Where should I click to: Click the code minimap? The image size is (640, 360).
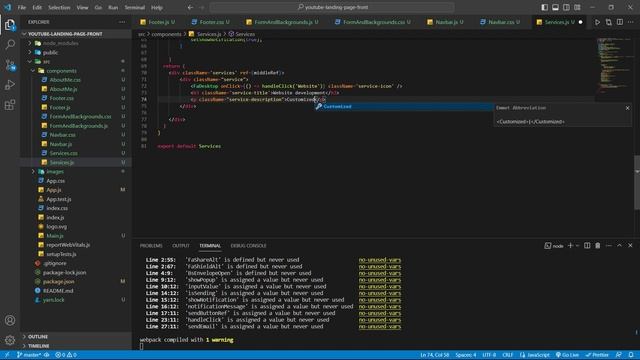click(x=614, y=65)
